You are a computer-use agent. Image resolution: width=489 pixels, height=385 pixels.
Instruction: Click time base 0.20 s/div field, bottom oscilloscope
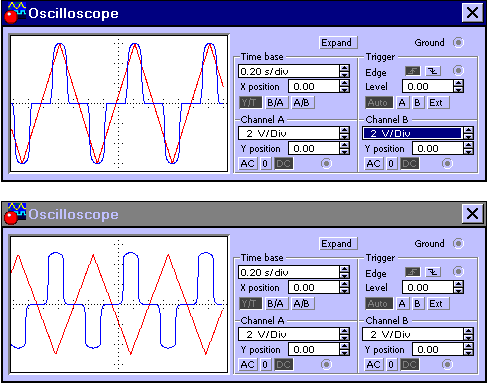tap(289, 272)
